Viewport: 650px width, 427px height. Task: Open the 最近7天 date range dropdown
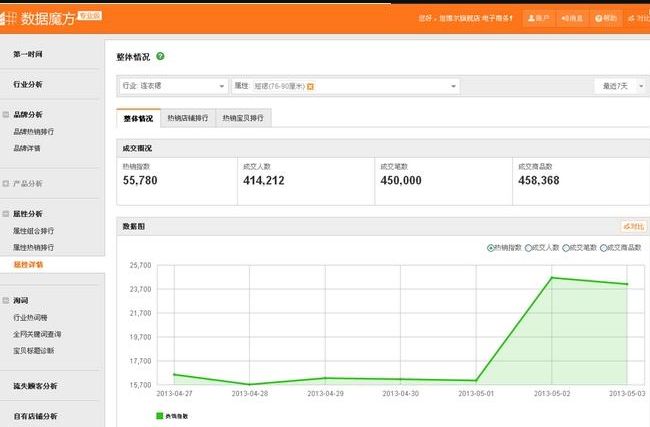click(620, 86)
